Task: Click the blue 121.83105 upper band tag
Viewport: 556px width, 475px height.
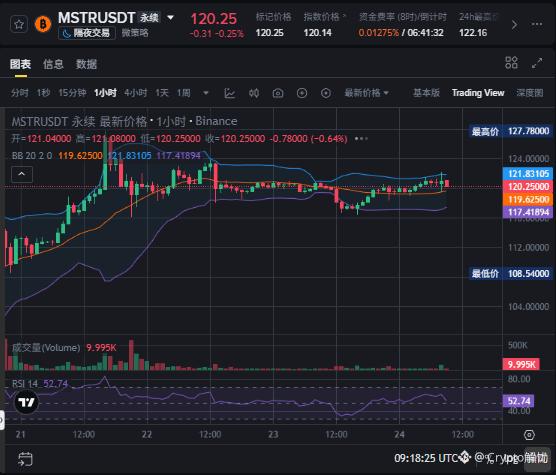Action: click(528, 174)
